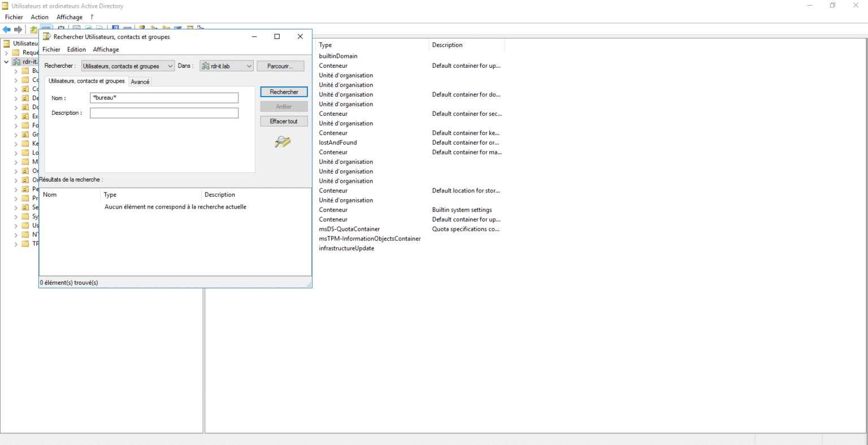This screenshot has width=868, height=445.
Task: Click the folder icon of the Requê node
Action: pos(16,53)
